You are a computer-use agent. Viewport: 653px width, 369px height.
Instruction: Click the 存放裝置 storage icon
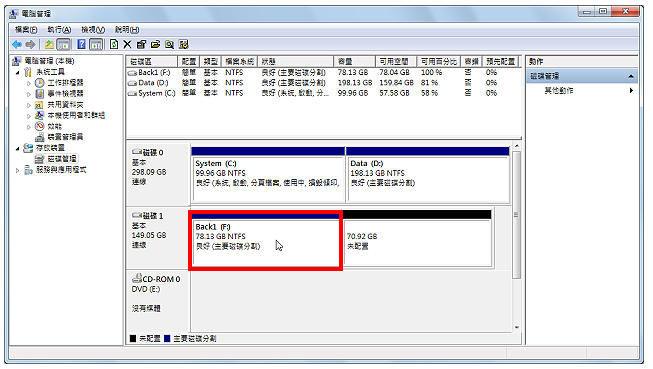pyautogui.click(x=28, y=148)
